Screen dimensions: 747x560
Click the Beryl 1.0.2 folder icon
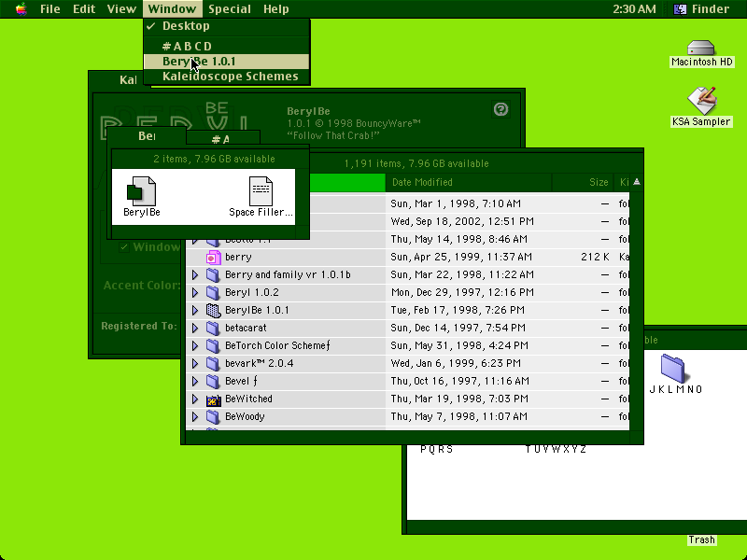(x=213, y=292)
